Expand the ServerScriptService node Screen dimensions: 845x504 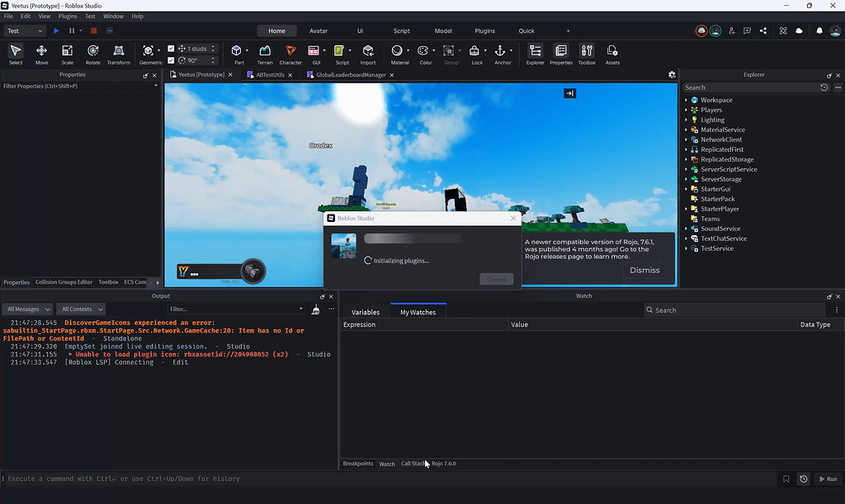[686, 169]
